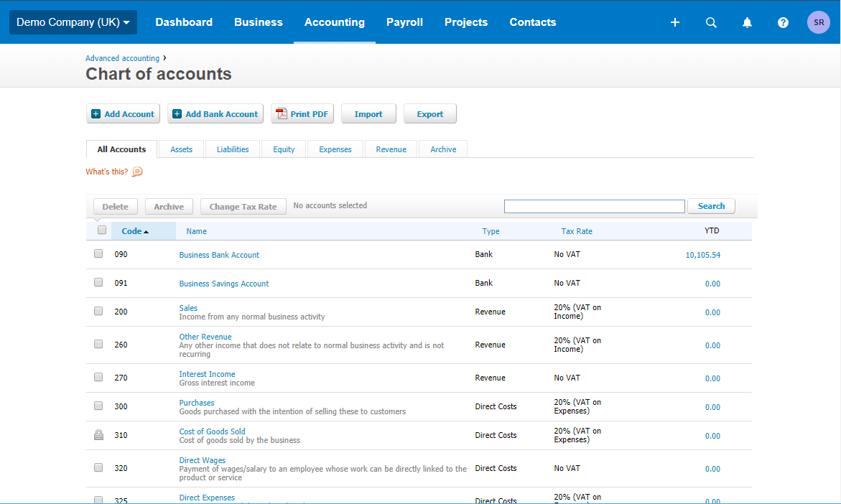The width and height of the screenshot is (841, 504).
Task: Click the lock icon on Cost of Goods Sold row
Action: click(98, 435)
